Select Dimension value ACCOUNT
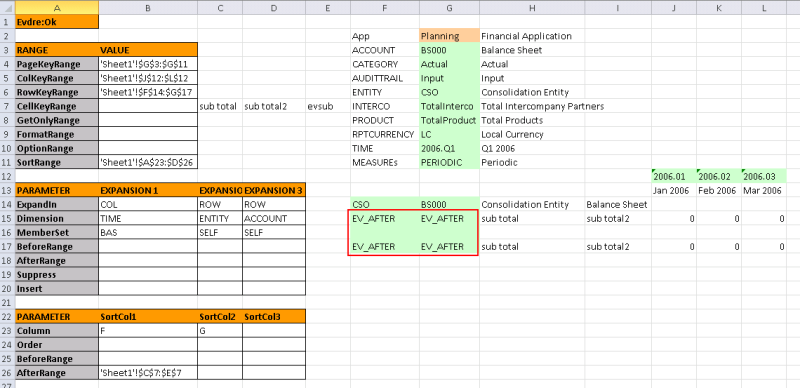Image resolution: width=800 pixels, height=388 pixels. 274,219
